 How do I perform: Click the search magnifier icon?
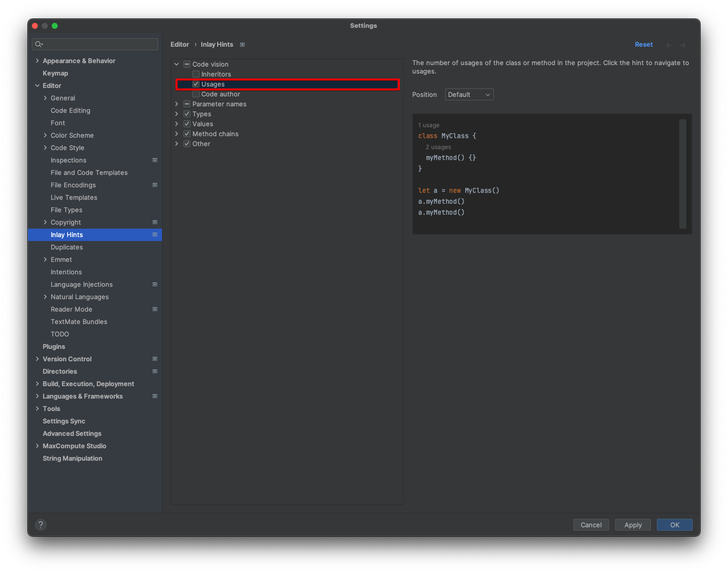tap(39, 44)
